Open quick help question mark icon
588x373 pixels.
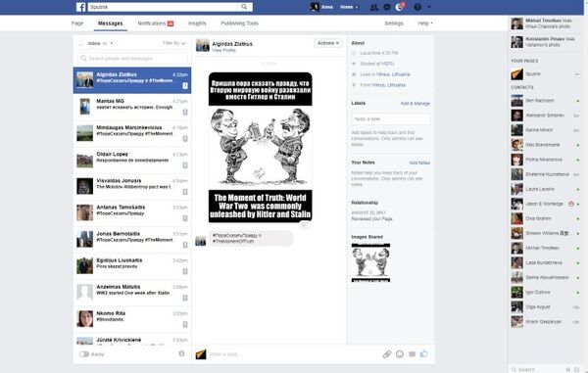click(x=417, y=7)
